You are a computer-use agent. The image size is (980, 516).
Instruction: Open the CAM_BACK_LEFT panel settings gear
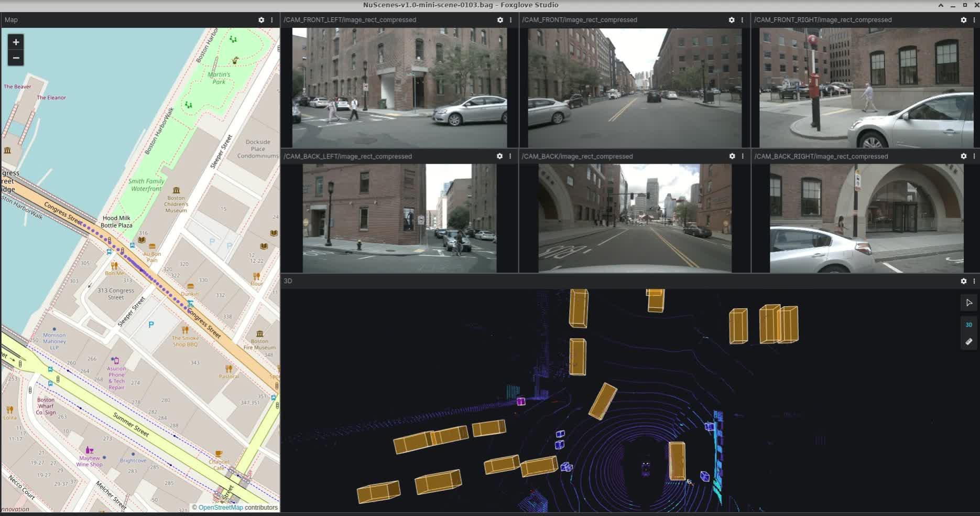pos(500,156)
